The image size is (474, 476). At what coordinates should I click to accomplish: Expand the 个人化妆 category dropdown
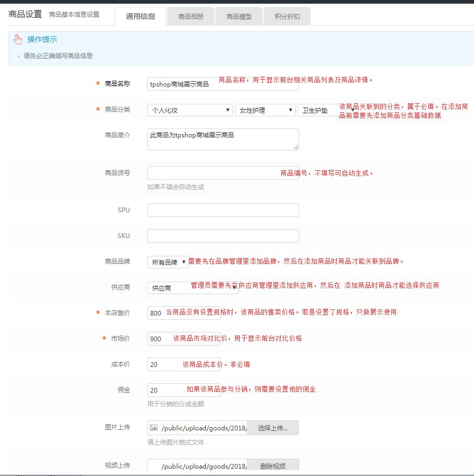coord(190,110)
